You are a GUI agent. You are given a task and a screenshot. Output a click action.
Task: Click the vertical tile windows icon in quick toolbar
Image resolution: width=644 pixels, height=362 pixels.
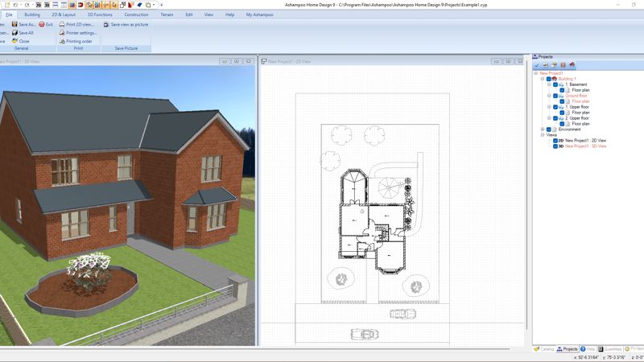tap(64, 5)
